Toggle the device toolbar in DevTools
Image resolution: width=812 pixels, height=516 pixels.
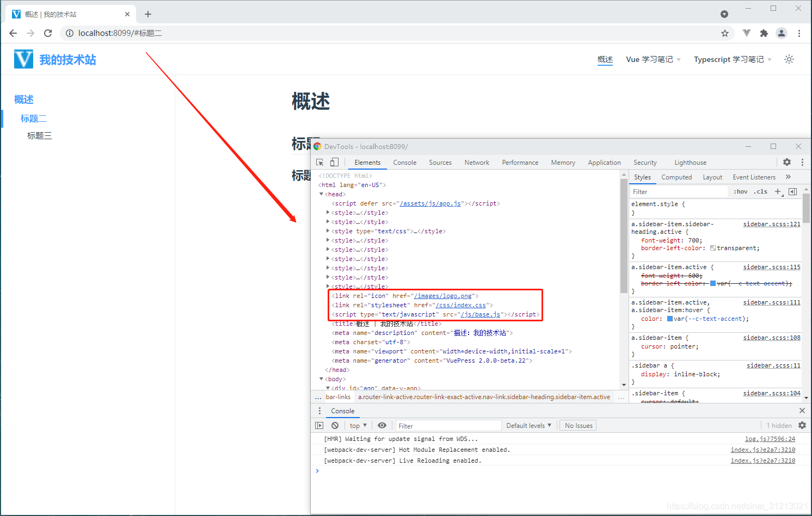[334, 162]
